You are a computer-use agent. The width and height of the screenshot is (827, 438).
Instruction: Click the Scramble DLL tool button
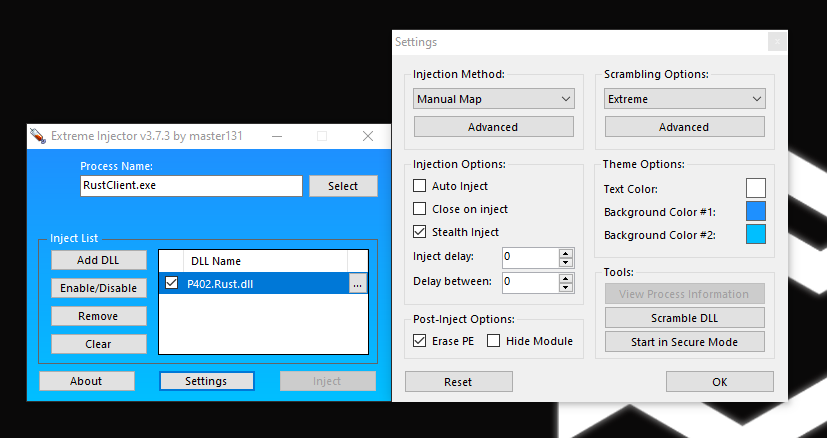click(685, 318)
